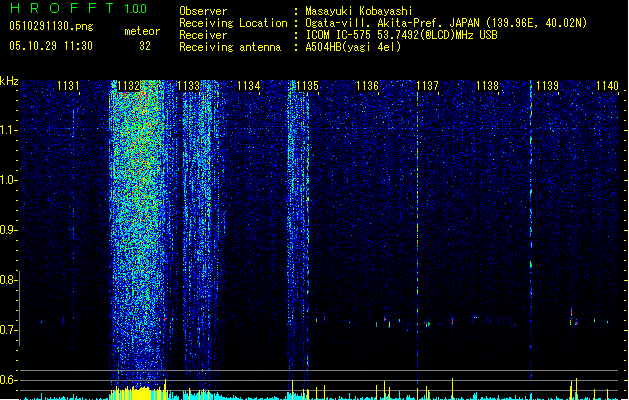The image size is (629, 400).
Task: Click the 1139 time axis marker
Action: coord(548,86)
